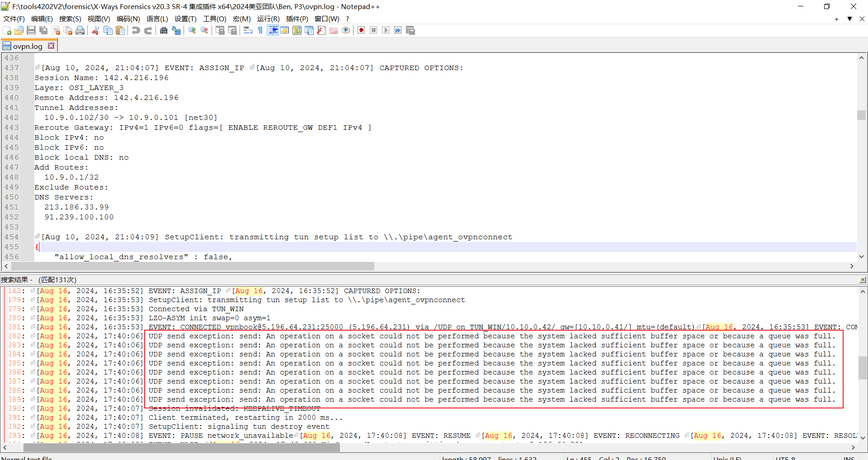Toggle synchronized horizontal scrolling
Viewport: 868px width, 460px height.
click(x=232, y=30)
